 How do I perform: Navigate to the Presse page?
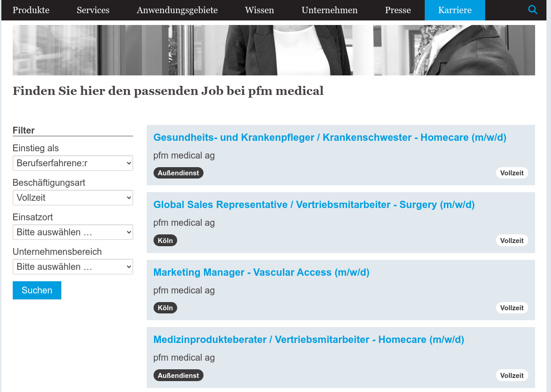(x=398, y=10)
